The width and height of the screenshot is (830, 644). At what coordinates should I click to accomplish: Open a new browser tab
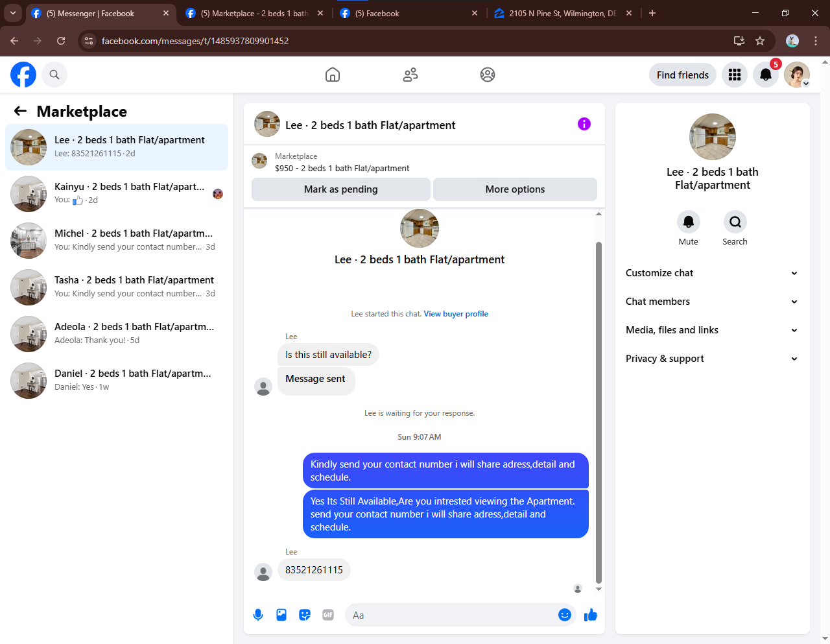(652, 13)
